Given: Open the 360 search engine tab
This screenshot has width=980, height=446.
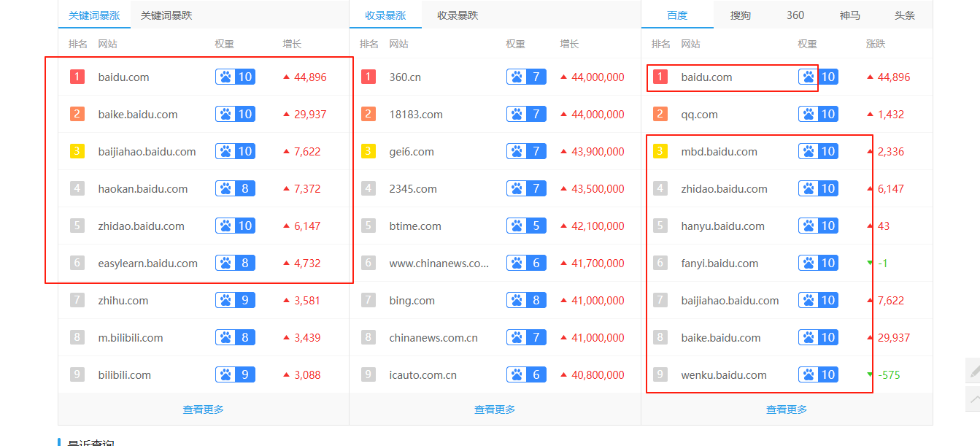Looking at the screenshot, I should point(795,15).
